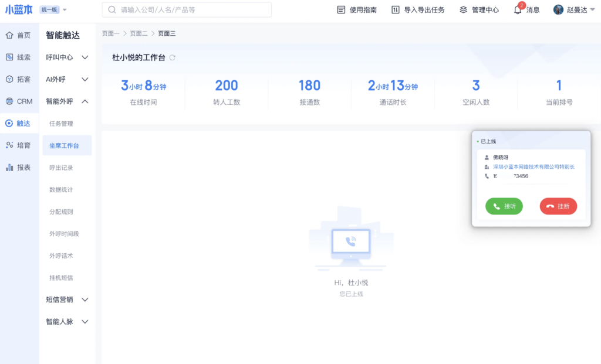This screenshot has width=601, height=364.
Task: Click the 使用指南 guide icon
Action: point(342,10)
